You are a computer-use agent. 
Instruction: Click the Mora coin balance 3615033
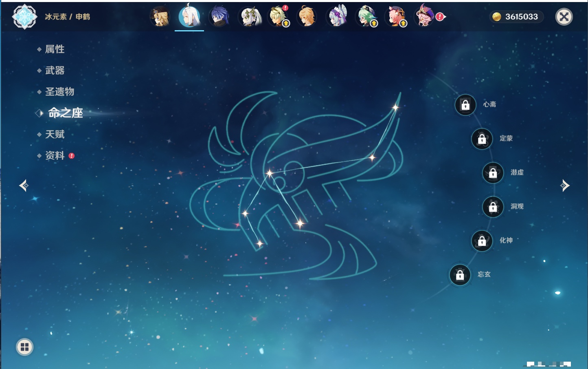[x=516, y=17]
